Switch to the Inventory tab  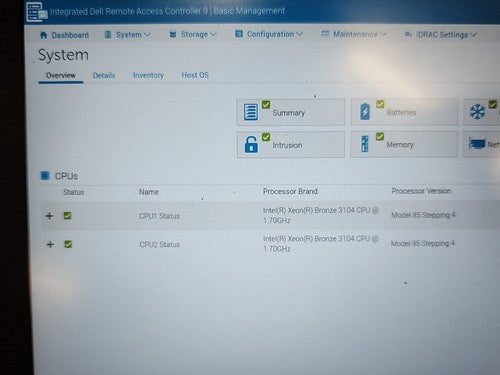(148, 75)
